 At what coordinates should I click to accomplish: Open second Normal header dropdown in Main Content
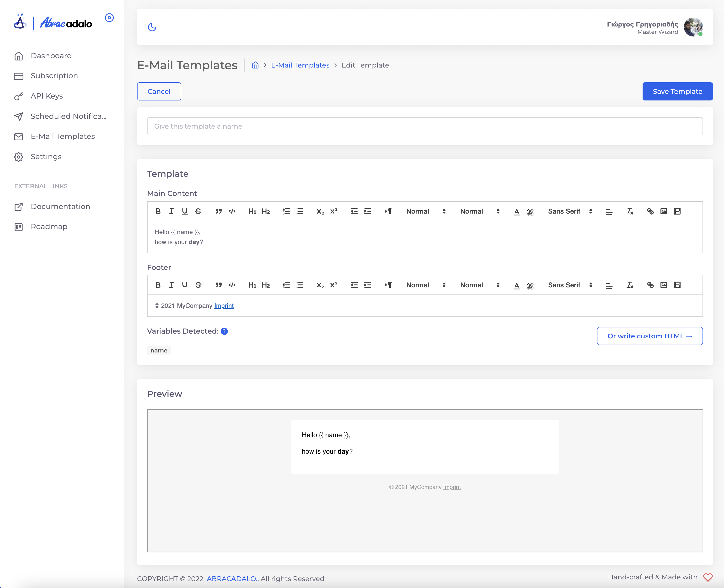480,211
